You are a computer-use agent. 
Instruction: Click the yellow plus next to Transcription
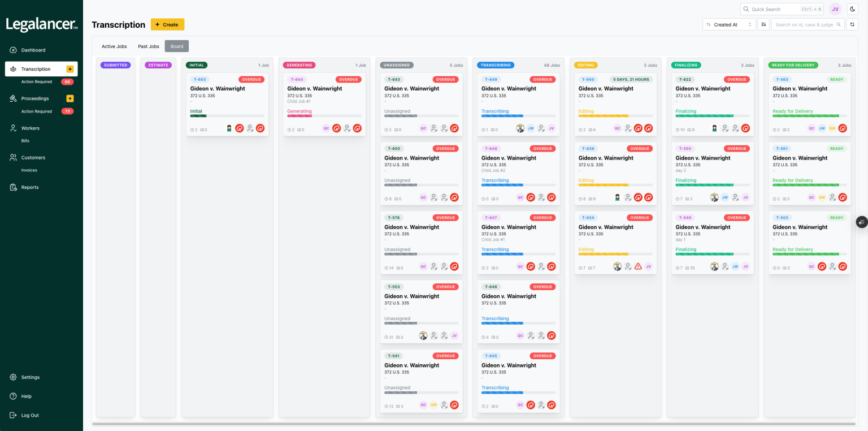[70, 69]
